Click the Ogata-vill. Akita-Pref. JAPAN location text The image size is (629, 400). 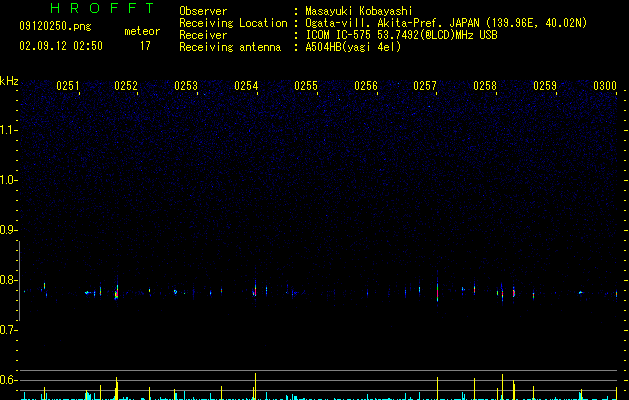tap(446, 23)
